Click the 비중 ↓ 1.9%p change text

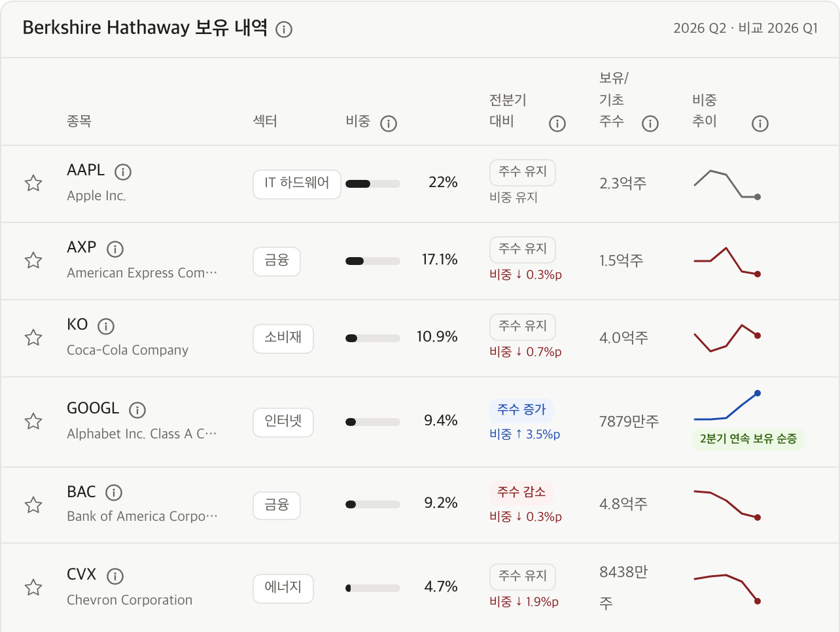pyautogui.click(x=524, y=601)
